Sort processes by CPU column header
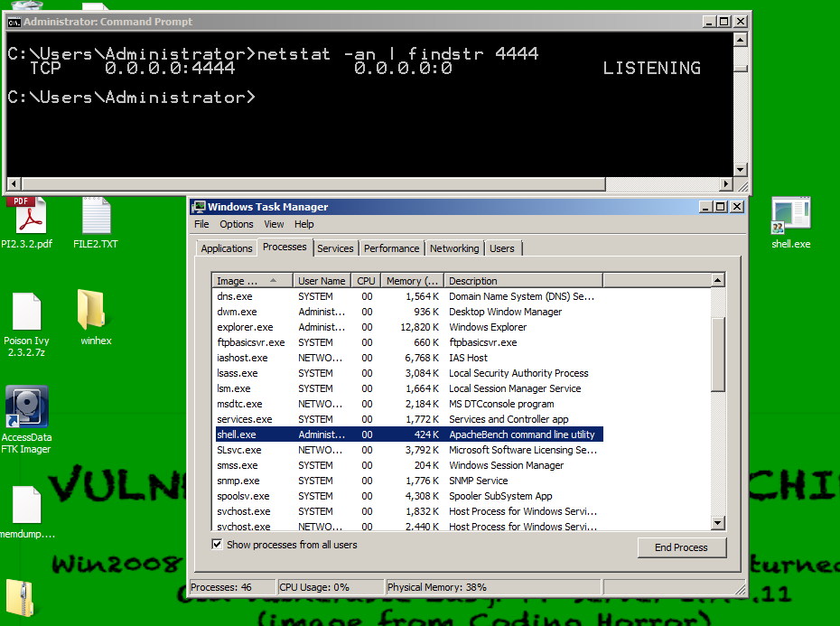The image size is (840, 626). (x=367, y=281)
